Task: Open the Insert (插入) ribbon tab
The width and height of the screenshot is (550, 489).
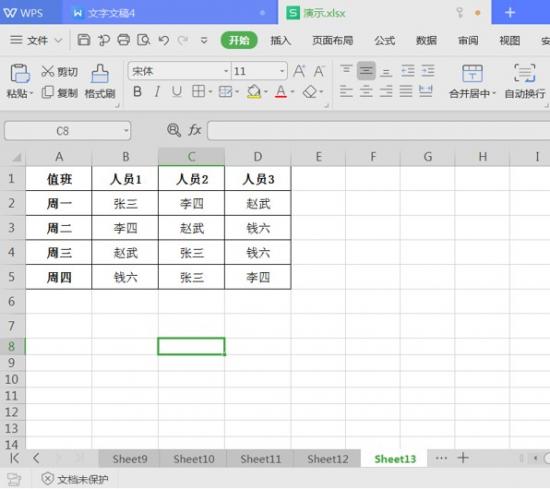Action: [281, 40]
